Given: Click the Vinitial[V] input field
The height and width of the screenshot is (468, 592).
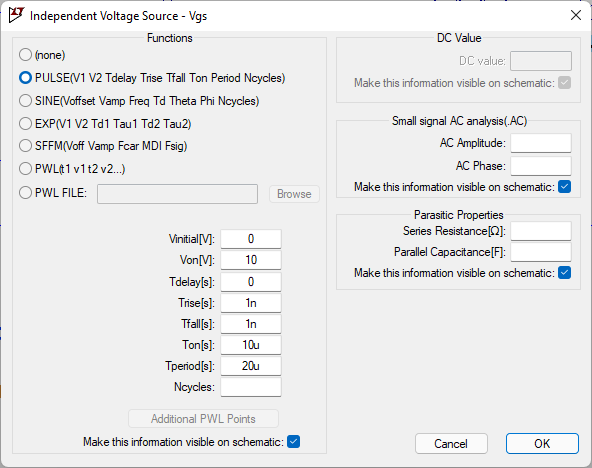Looking at the screenshot, I should 251,239.
